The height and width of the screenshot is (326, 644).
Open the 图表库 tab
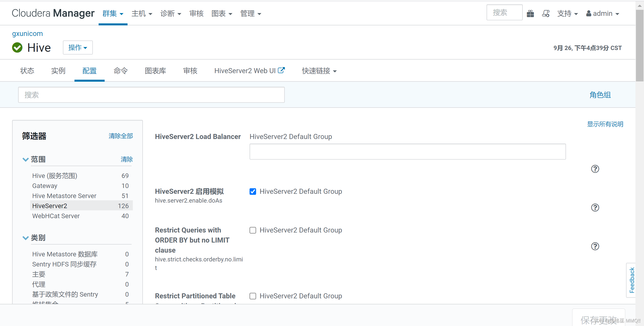[155, 71]
